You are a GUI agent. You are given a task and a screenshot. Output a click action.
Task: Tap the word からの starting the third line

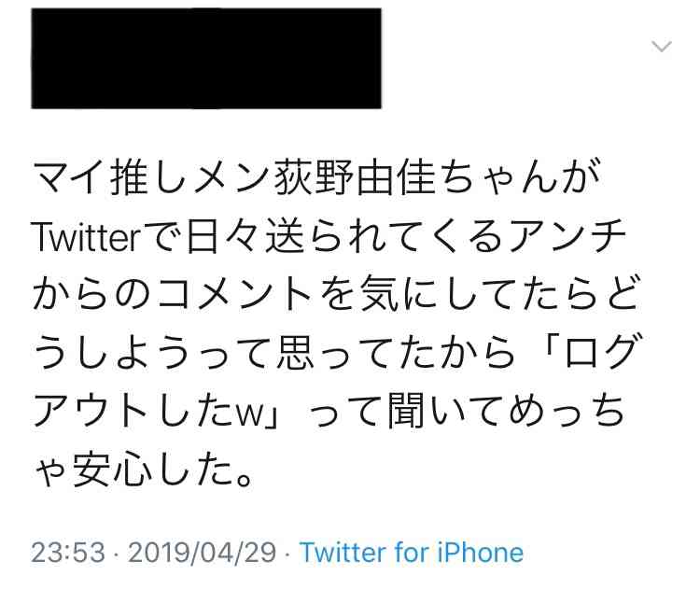point(91,294)
